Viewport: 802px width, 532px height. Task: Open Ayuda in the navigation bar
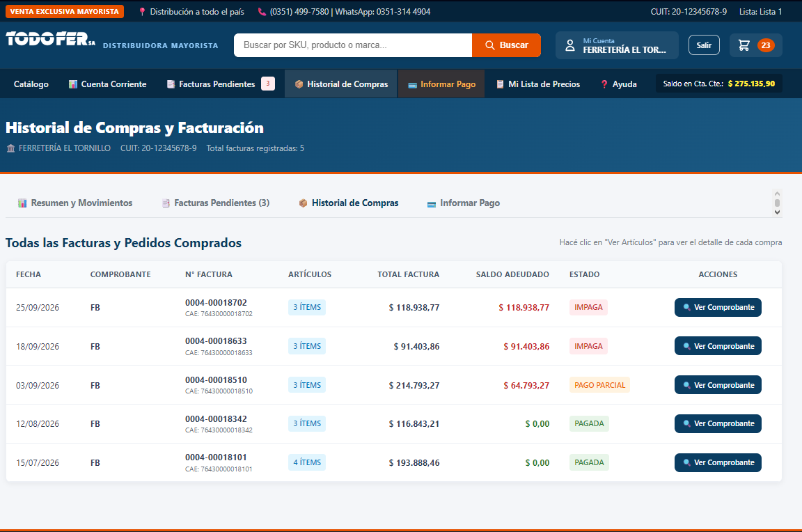coord(618,84)
